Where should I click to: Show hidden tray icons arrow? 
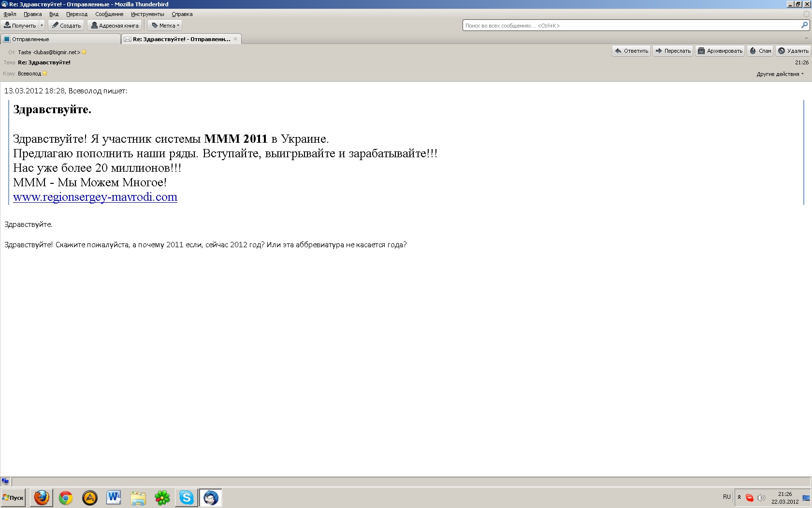pos(739,497)
